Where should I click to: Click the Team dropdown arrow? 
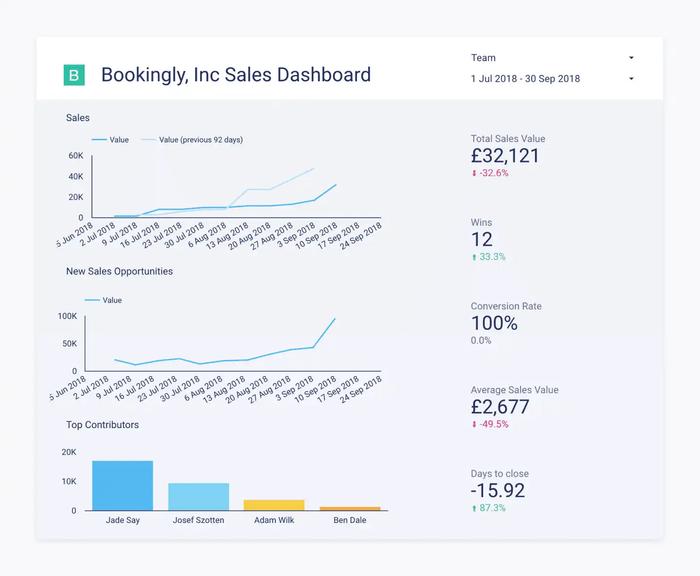coord(631,58)
